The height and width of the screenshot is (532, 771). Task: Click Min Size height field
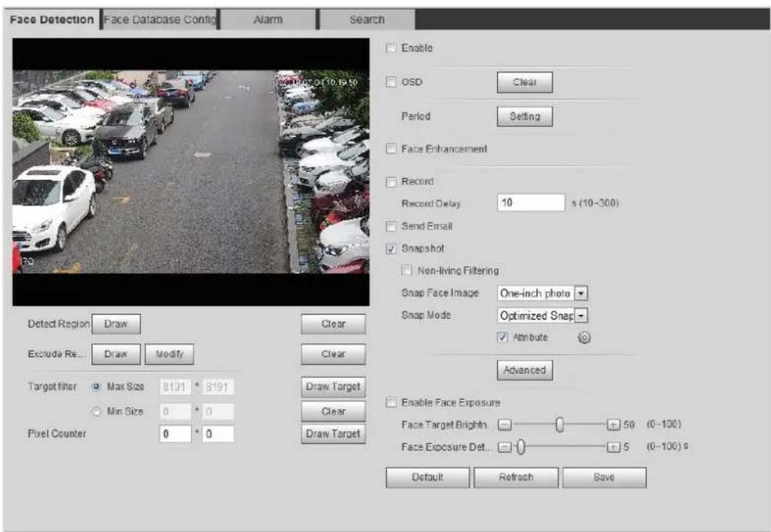click(x=218, y=412)
